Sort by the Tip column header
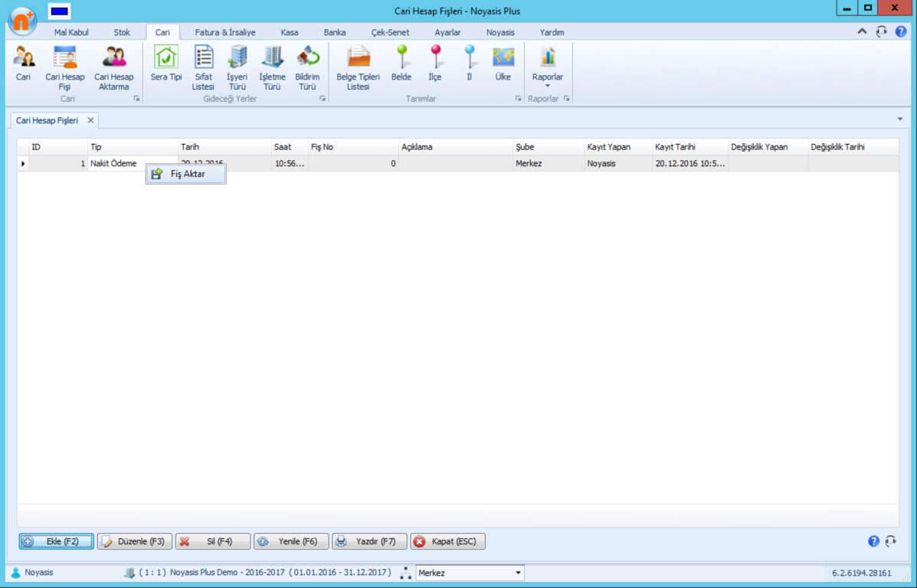The width and height of the screenshot is (917, 588). [133, 147]
